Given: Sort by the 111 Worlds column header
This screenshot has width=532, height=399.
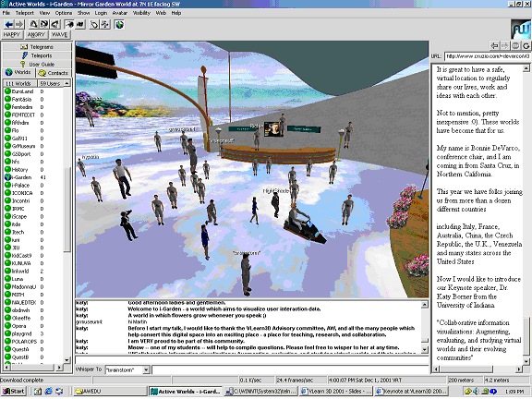Looking at the screenshot, I should click(20, 83).
